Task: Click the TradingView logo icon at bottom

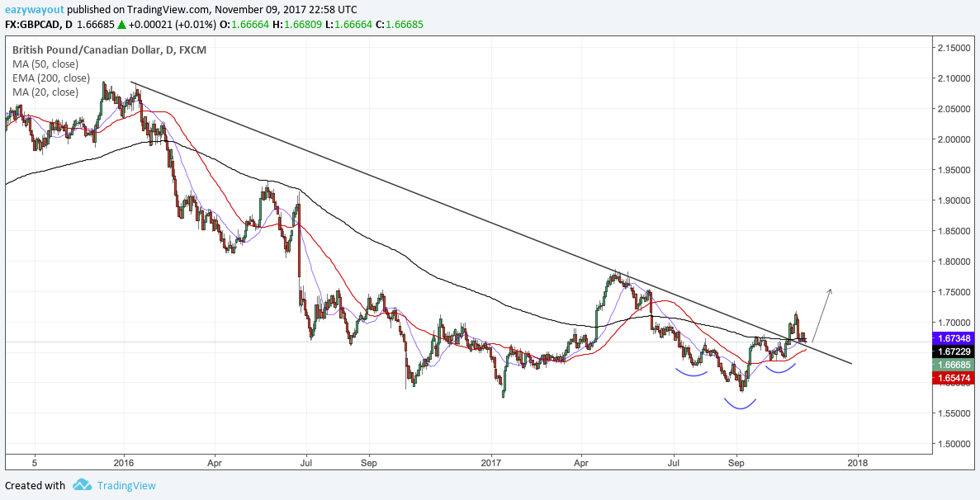Action: [82, 485]
